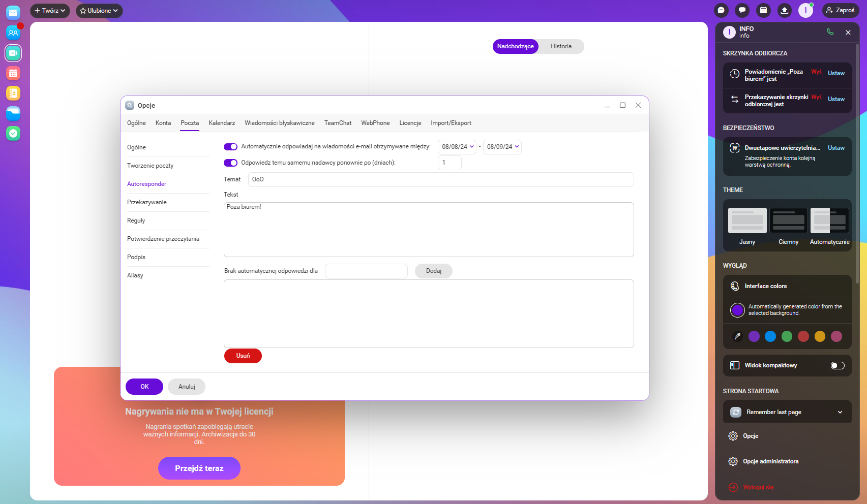867x504 pixels.
Task: Click the upload icon in top bar
Action: click(x=785, y=10)
